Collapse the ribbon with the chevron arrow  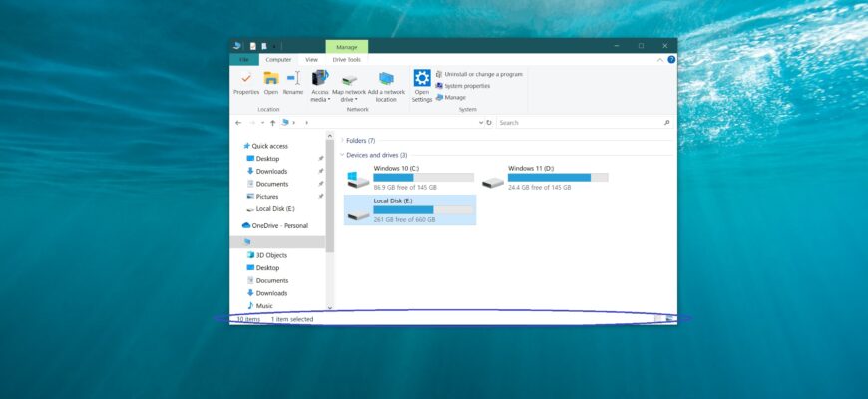pos(659,60)
